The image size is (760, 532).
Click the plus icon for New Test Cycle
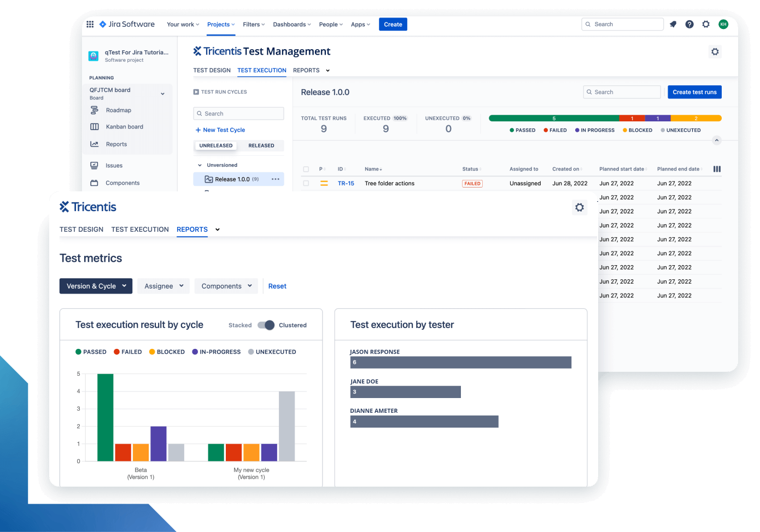coord(198,130)
